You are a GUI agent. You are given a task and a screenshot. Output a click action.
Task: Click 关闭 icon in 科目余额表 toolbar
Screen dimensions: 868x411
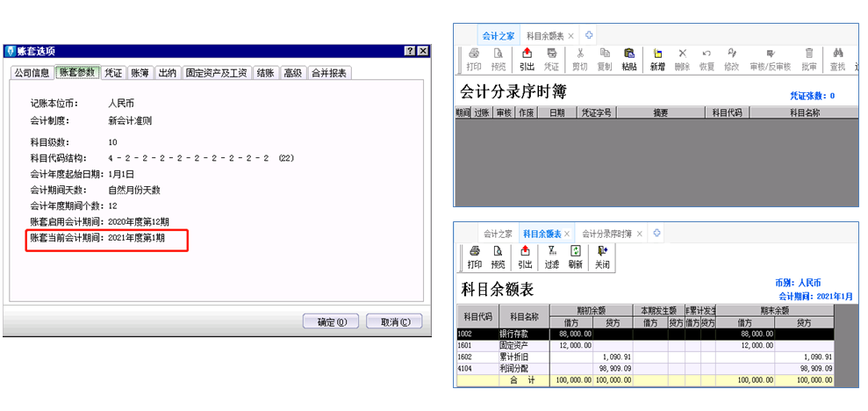pyautogui.click(x=602, y=251)
